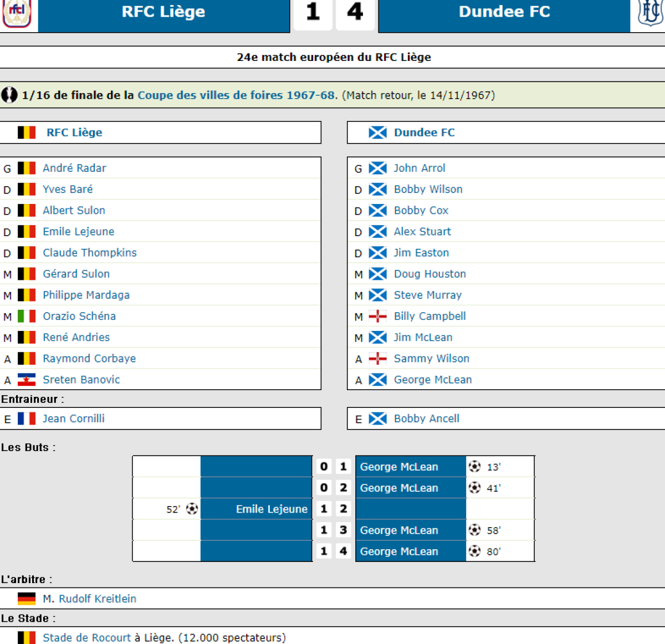Open the Stade de Rocourt link
The image size is (665, 644).
87,637
